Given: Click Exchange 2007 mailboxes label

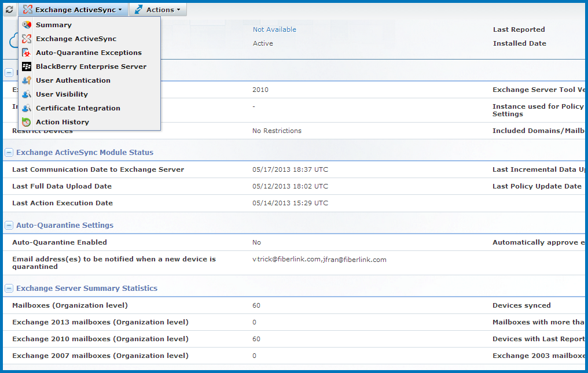Looking at the screenshot, I should click(101, 356).
